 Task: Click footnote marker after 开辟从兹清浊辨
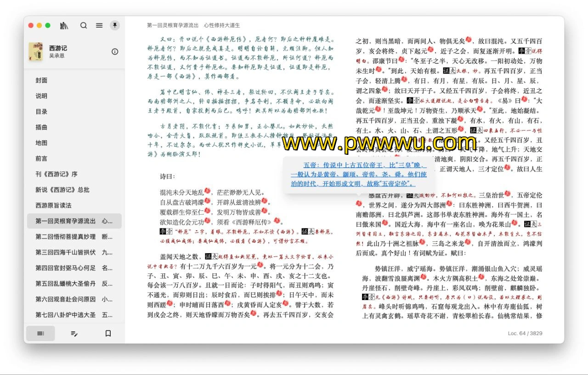(x=264, y=200)
